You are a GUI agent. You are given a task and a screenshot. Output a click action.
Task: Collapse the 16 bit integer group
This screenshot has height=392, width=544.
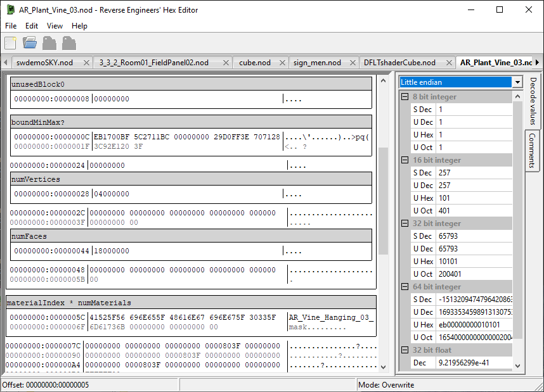pyautogui.click(x=405, y=160)
